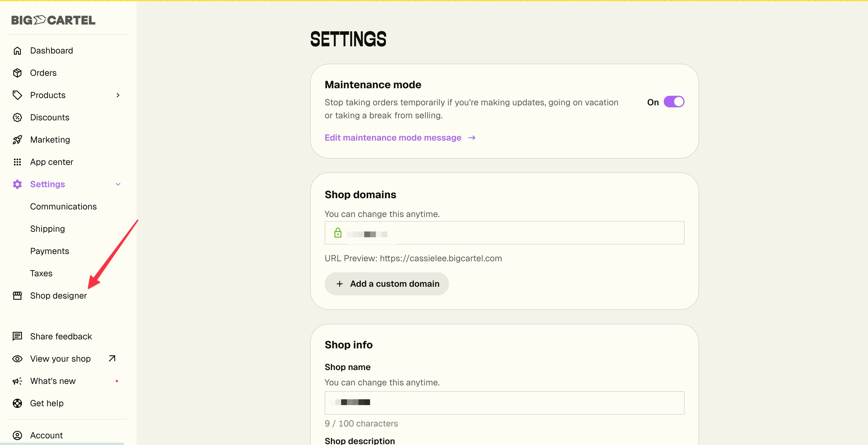Click the Shop info heading
Screen dimensions: 868x445
[348, 345]
